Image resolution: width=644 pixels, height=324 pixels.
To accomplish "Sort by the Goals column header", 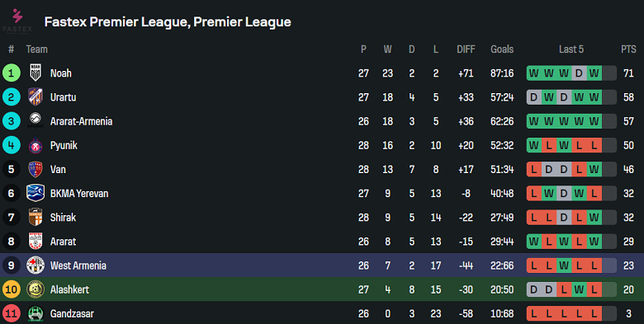I will click(x=502, y=49).
